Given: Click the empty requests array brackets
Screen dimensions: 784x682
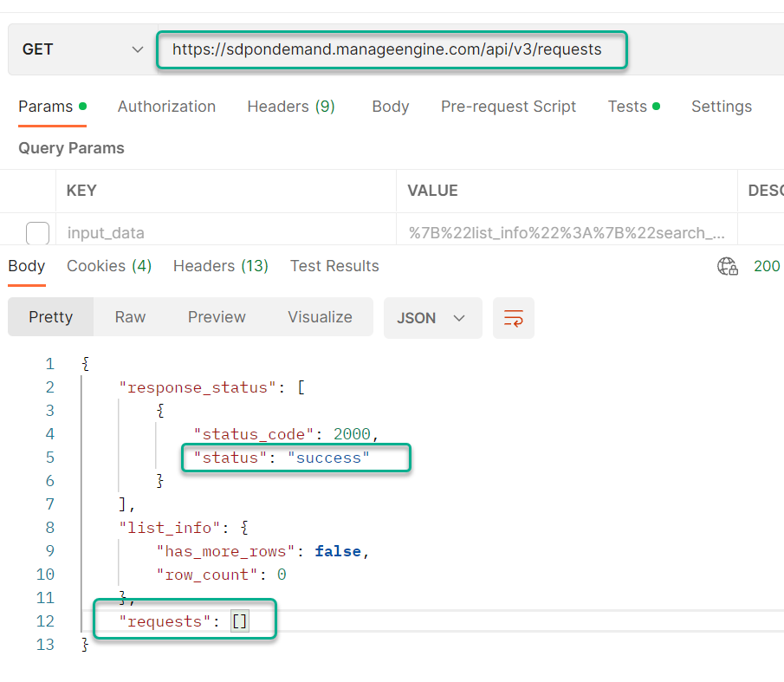Looking at the screenshot, I should (239, 621).
